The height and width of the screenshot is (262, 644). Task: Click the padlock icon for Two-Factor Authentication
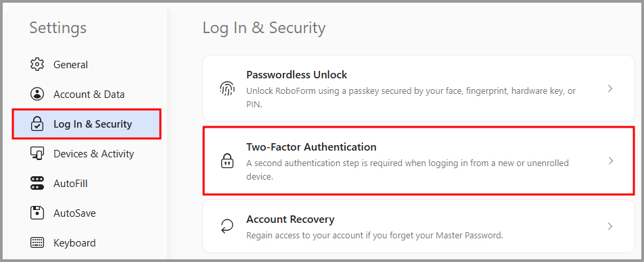pyautogui.click(x=227, y=161)
